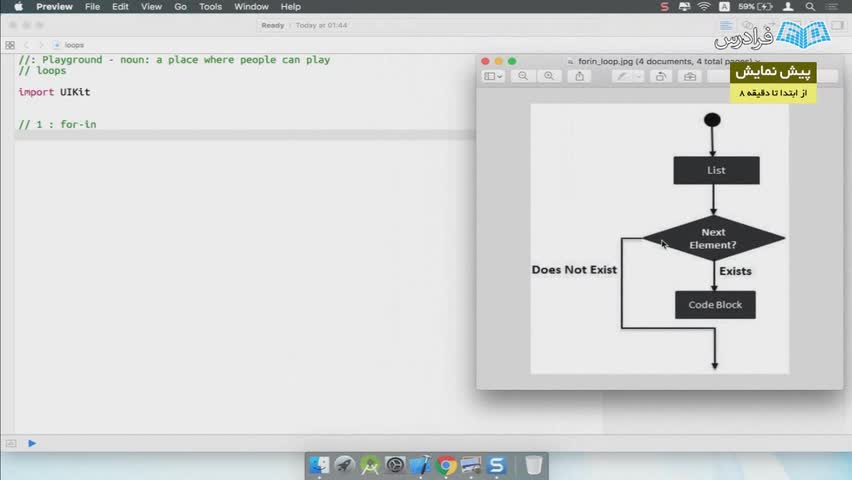Open the Go menu
This screenshot has width=852, height=480.
(180, 7)
